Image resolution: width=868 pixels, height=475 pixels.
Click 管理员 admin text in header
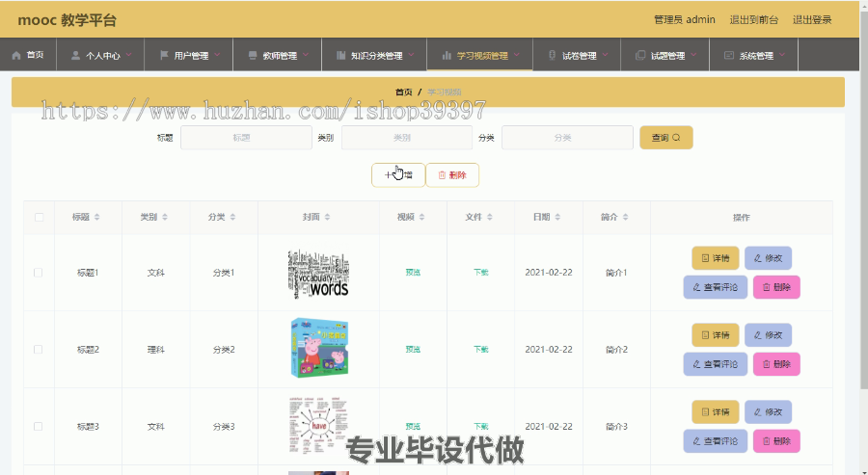point(685,20)
